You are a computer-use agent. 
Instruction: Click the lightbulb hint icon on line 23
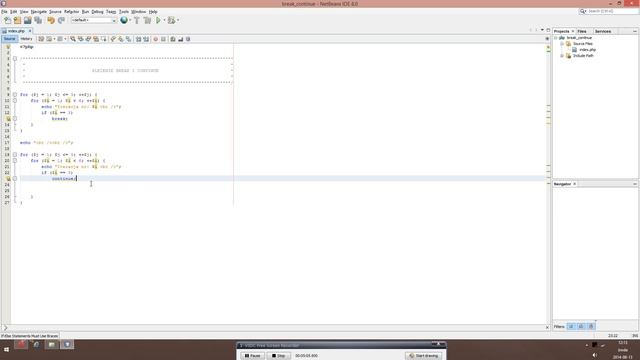8,179
